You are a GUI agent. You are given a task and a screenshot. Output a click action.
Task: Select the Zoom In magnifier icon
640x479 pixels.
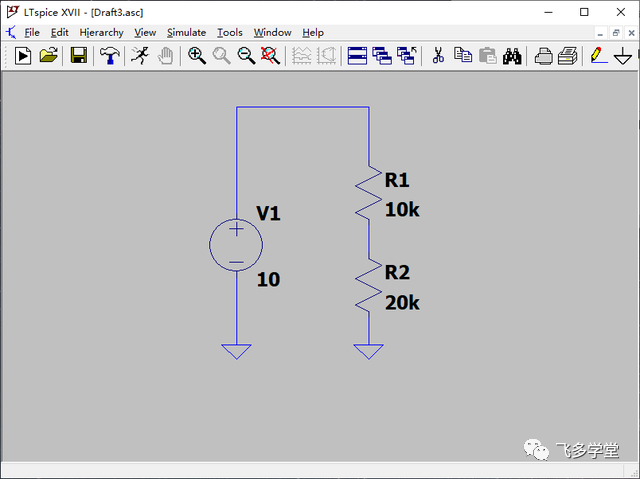tap(197, 55)
